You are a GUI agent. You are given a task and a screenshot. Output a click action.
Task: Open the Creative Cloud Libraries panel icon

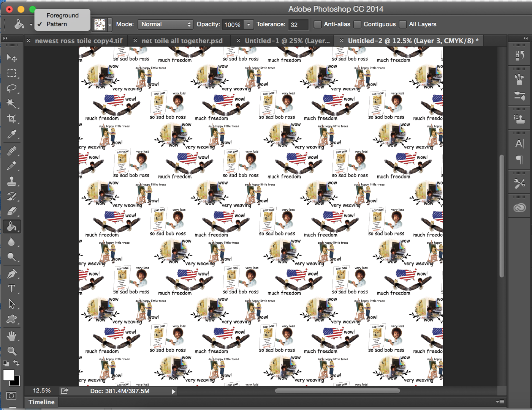519,208
